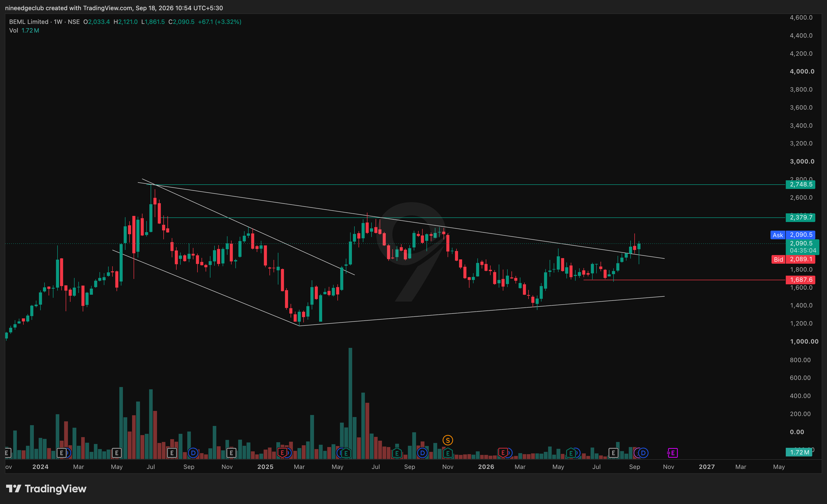Click the white earnings E marker above May 2024
The width and height of the screenshot is (827, 504).
coord(117,453)
